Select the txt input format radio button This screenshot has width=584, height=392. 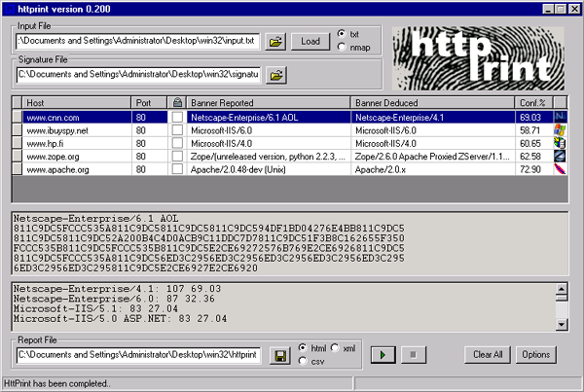point(341,33)
